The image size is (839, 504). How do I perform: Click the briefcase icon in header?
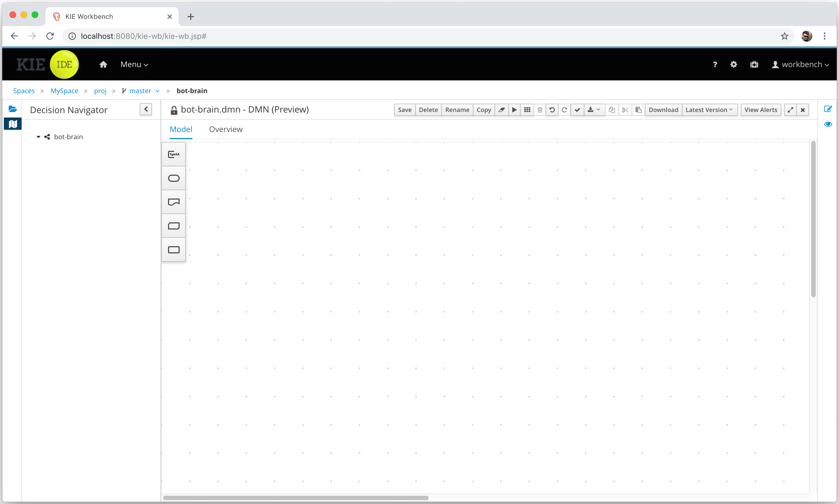tap(754, 64)
